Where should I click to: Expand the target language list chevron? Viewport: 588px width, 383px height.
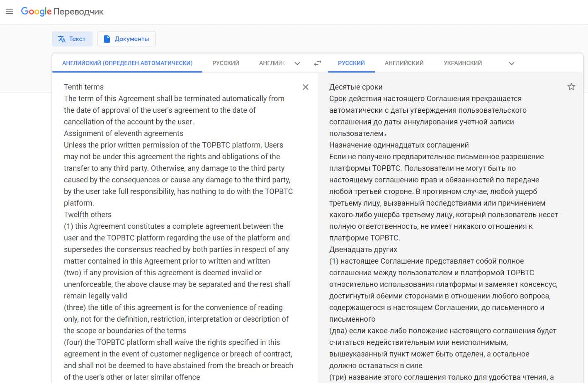pyautogui.click(x=512, y=63)
